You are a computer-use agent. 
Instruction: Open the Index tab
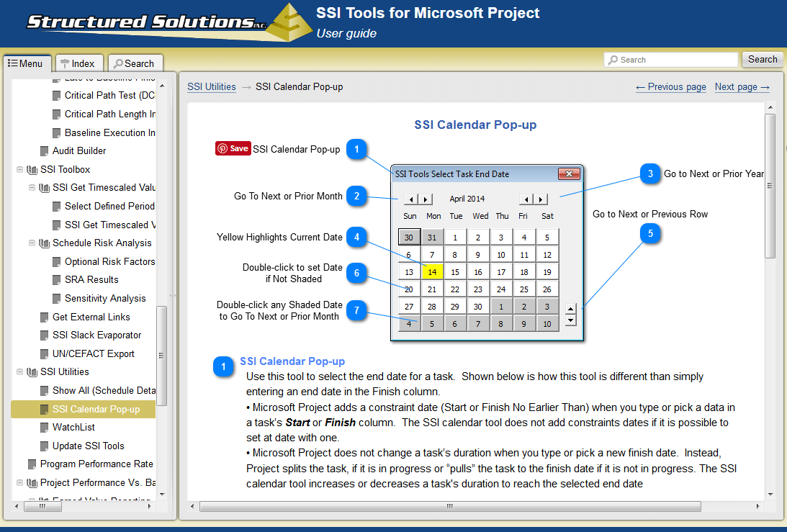click(x=78, y=63)
